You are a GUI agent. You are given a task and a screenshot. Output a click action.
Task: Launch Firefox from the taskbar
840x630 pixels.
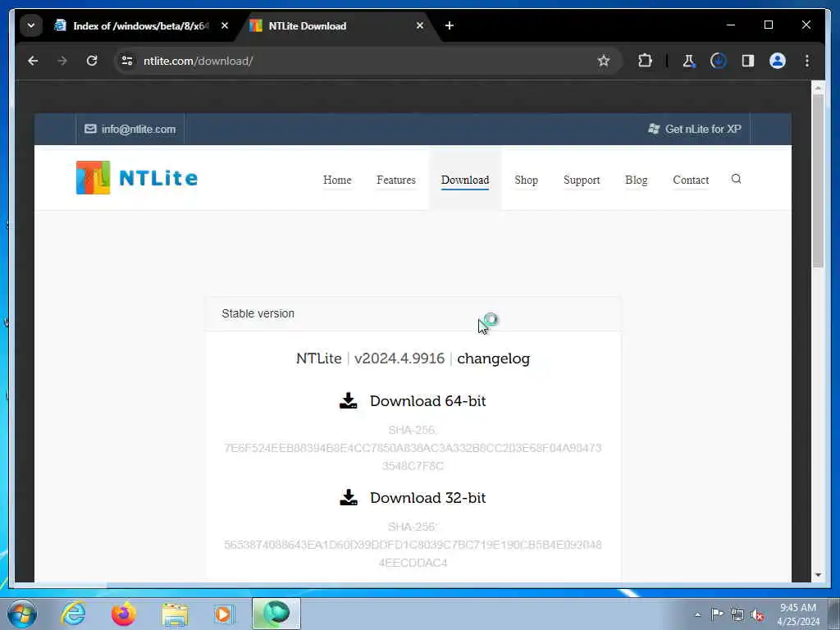coord(124,614)
